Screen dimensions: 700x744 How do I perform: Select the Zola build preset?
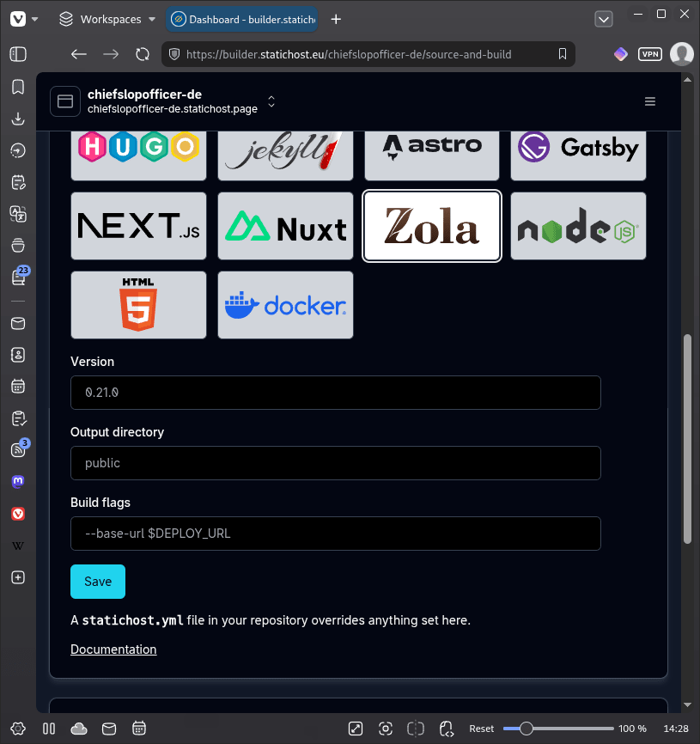(432, 226)
